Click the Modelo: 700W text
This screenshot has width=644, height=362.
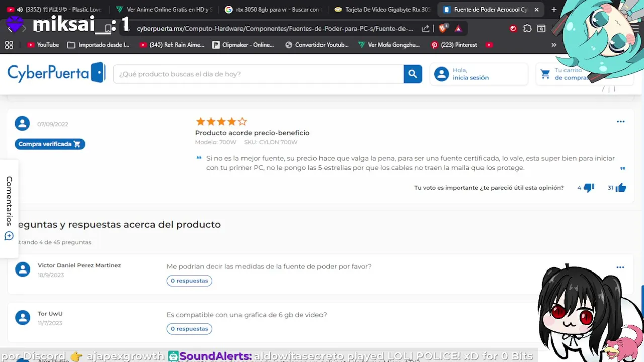click(215, 142)
